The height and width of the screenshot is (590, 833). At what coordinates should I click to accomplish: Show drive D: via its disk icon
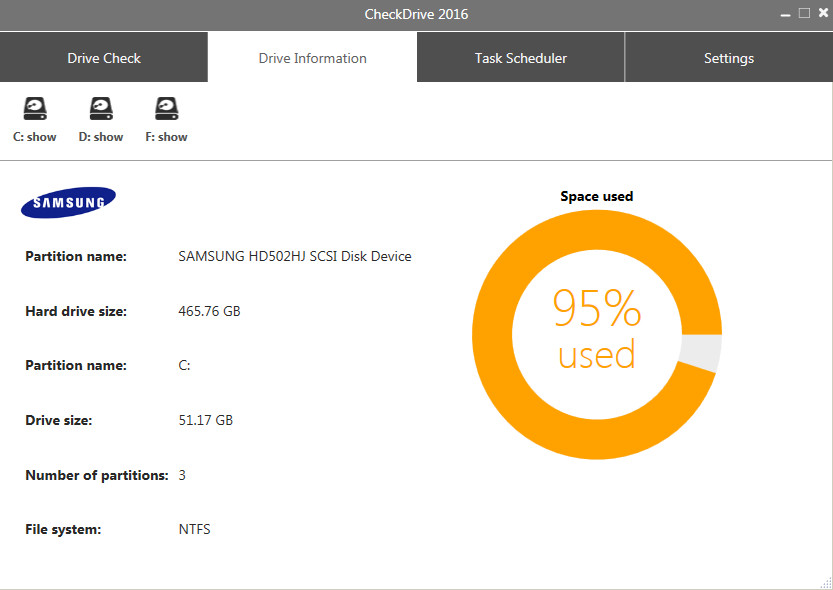tap(101, 108)
